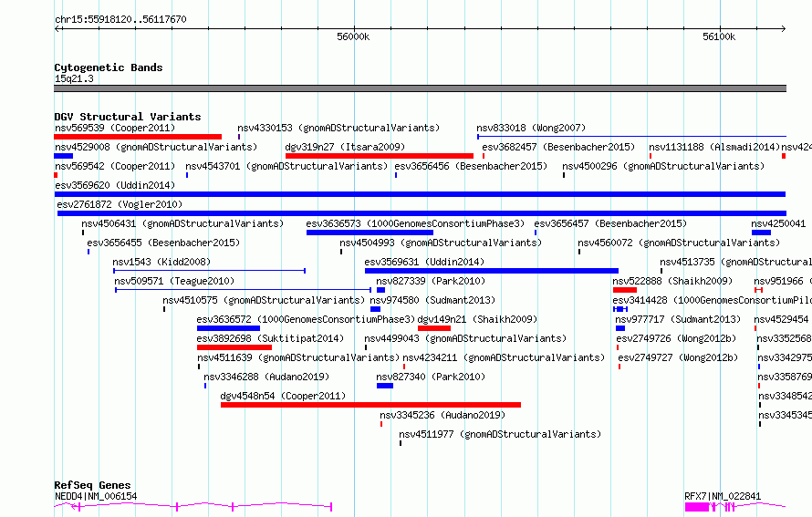
Task: Select nsv569542 (Cooper2011) label
Action: pyautogui.click(x=115, y=166)
